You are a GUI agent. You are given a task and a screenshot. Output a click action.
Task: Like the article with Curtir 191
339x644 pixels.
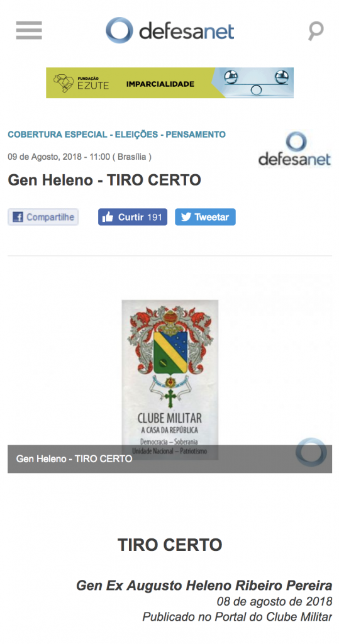132,217
